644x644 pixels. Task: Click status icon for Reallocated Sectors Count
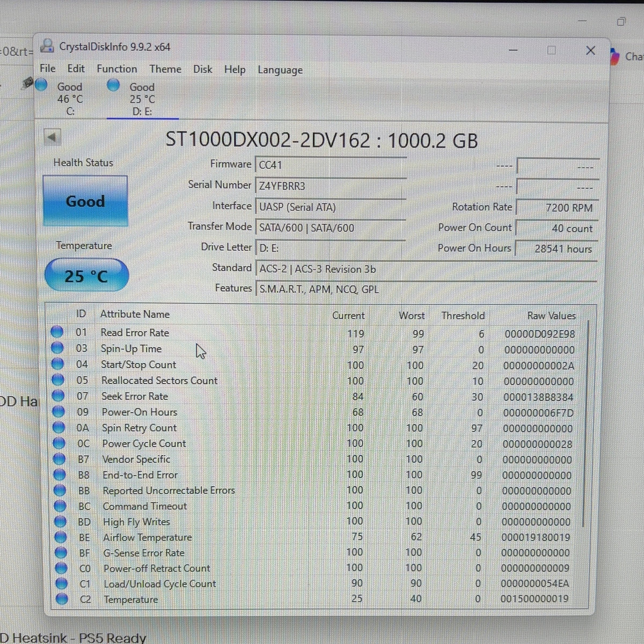click(x=57, y=380)
